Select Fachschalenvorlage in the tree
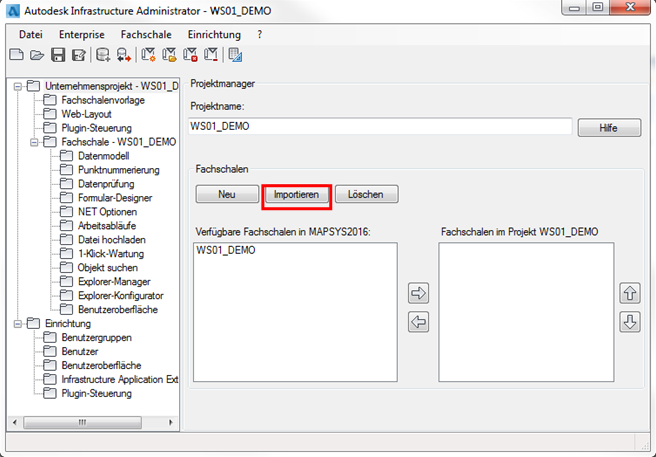Viewport: 656px width, 457px height. 103,100
